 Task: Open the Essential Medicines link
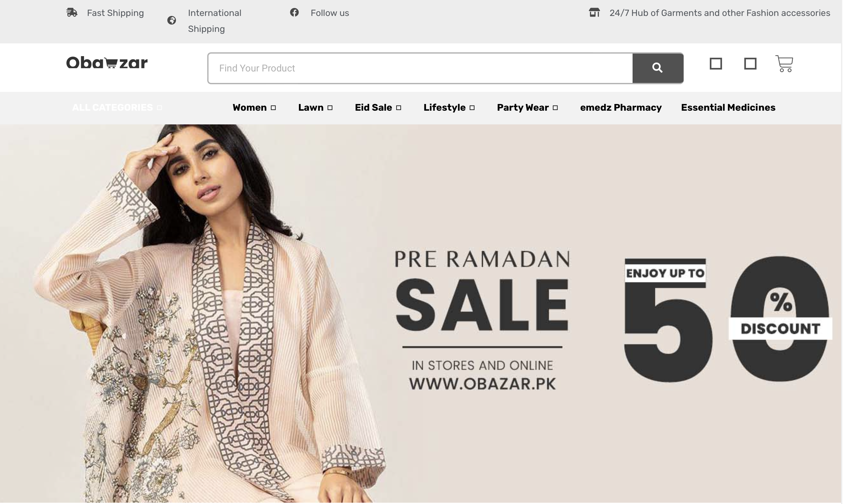pyautogui.click(x=728, y=108)
